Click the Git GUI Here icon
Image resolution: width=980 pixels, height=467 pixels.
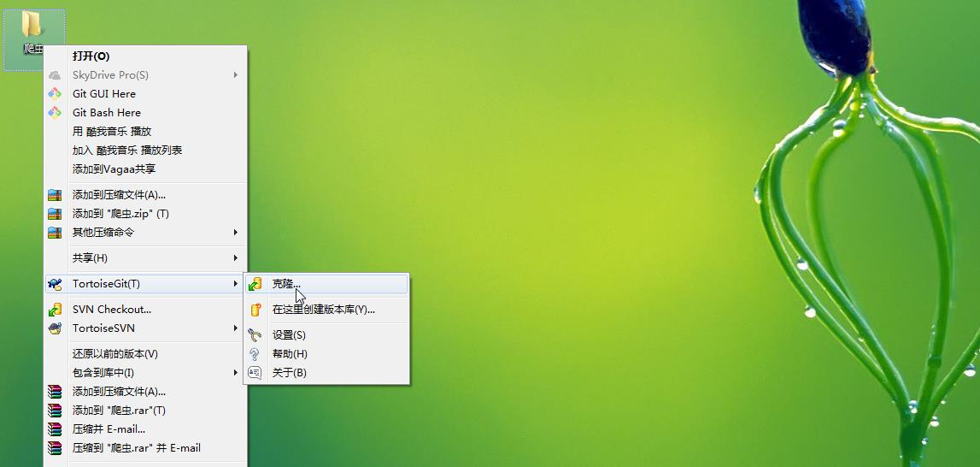55,94
